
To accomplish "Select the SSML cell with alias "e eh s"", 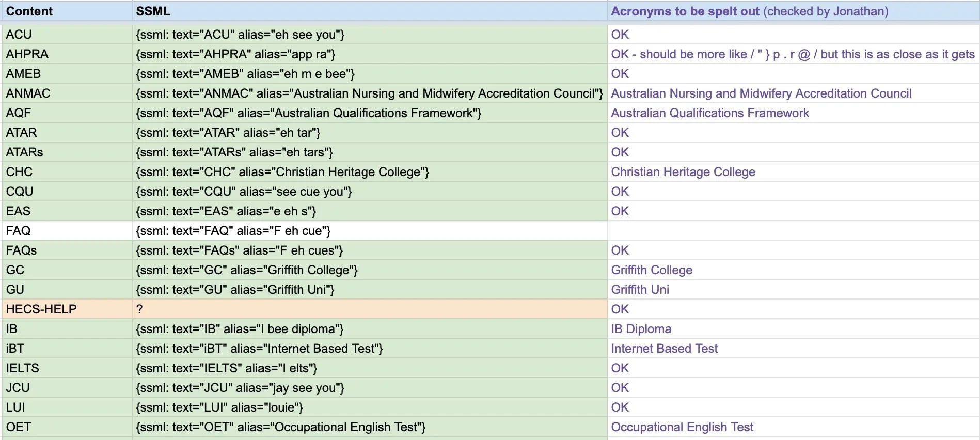I will pos(370,211).
